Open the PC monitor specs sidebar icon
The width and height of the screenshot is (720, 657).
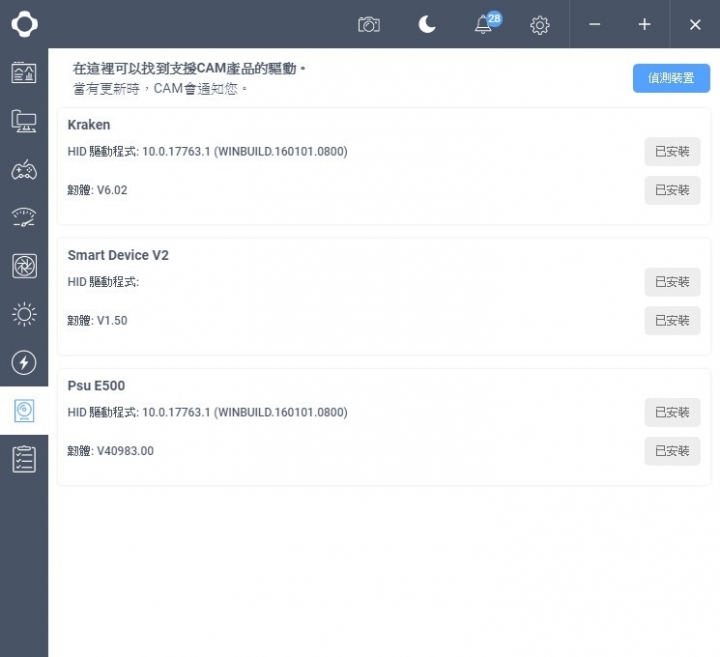[x=24, y=121]
